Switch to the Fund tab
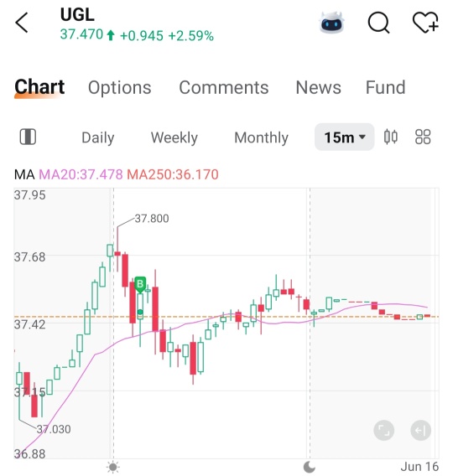Viewport: 453px width, 476px height. [x=385, y=87]
